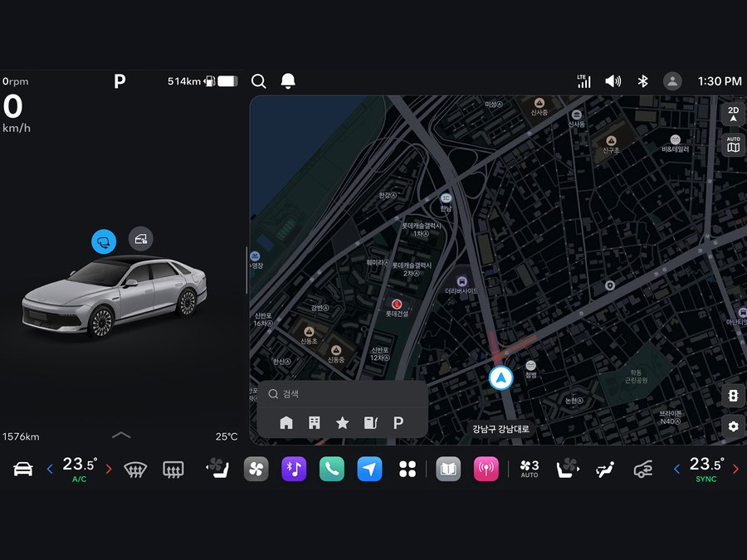Open the green phone app
This screenshot has height=560, width=747.
pyautogui.click(x=331, y=469)
